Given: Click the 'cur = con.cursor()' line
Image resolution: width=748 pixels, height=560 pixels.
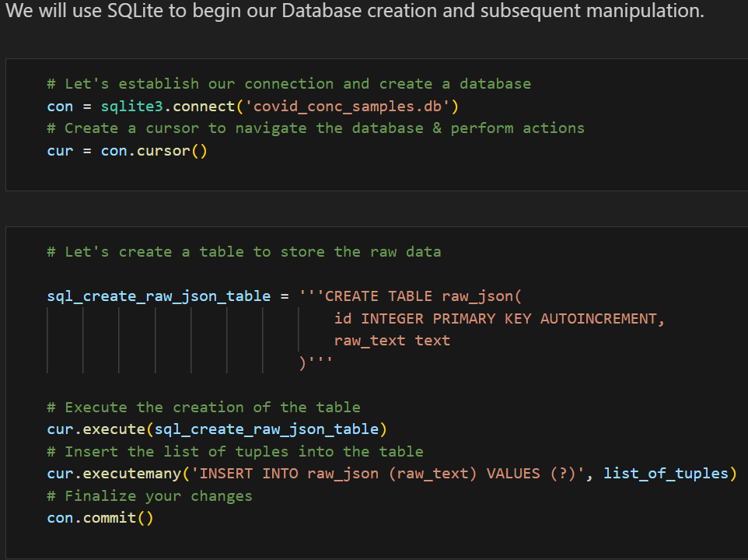Looking at the screenshot, I should pos(127,150).
